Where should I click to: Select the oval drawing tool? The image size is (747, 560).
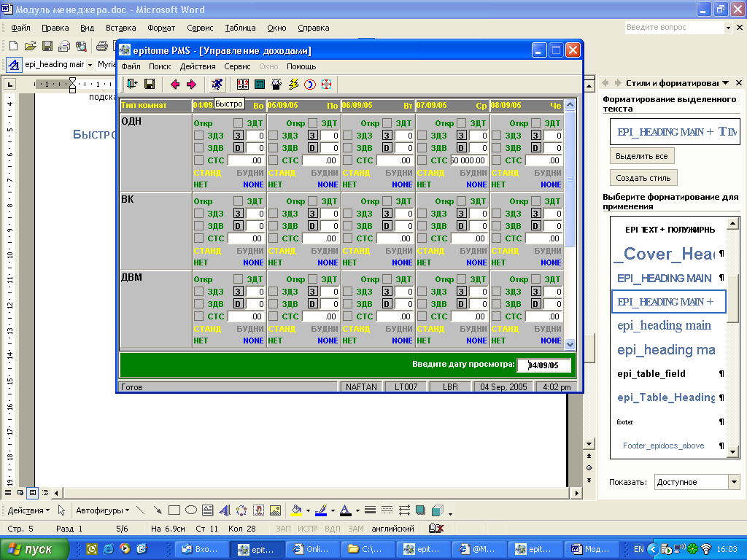(x=191, y=510)
